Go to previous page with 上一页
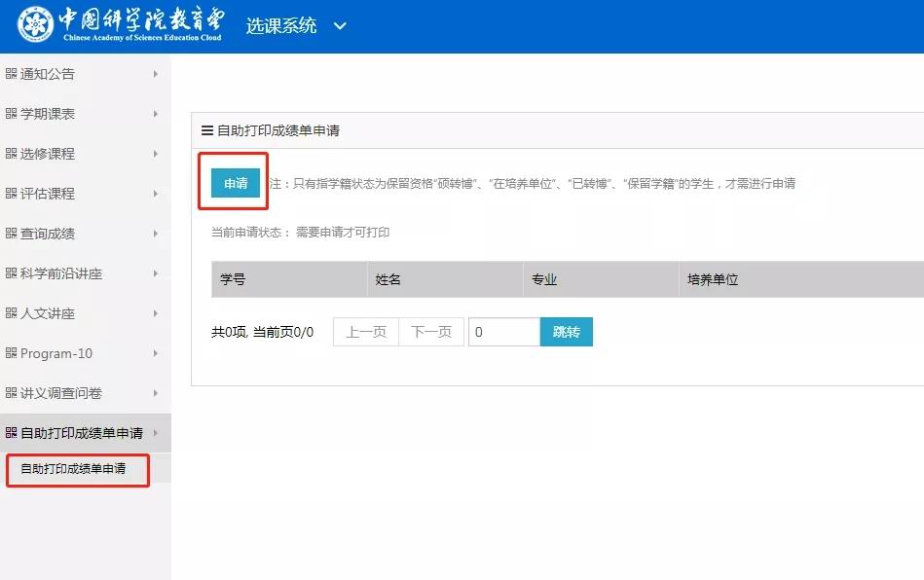The height and width of the screenshot is (580, 924). pos(366,332)
